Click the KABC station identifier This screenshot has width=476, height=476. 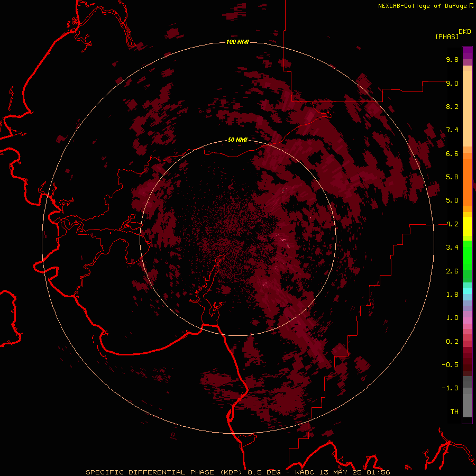tap(305, 472)
